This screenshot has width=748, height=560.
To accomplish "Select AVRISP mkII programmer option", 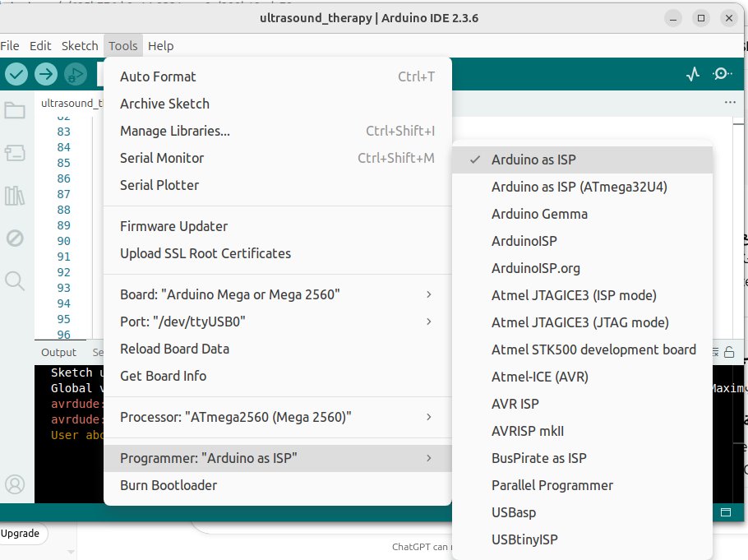I will coord(527,431).
